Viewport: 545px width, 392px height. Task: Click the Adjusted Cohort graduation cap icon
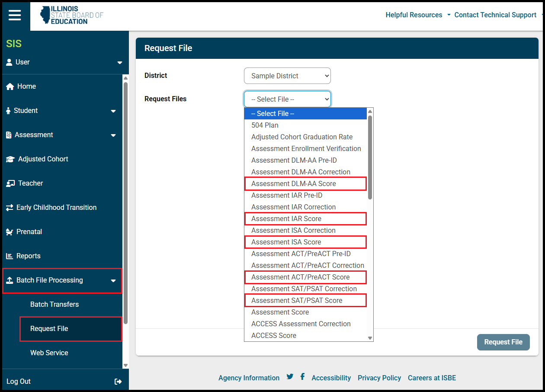click(10, 159)
